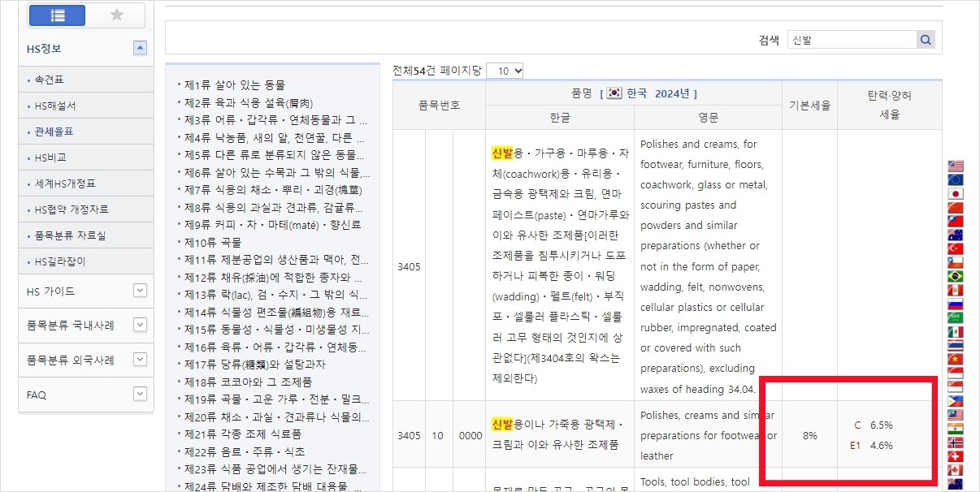Viewport: 980px width, 492px height.
Task: Select the list view menu icon
Action: click(57, 15)
